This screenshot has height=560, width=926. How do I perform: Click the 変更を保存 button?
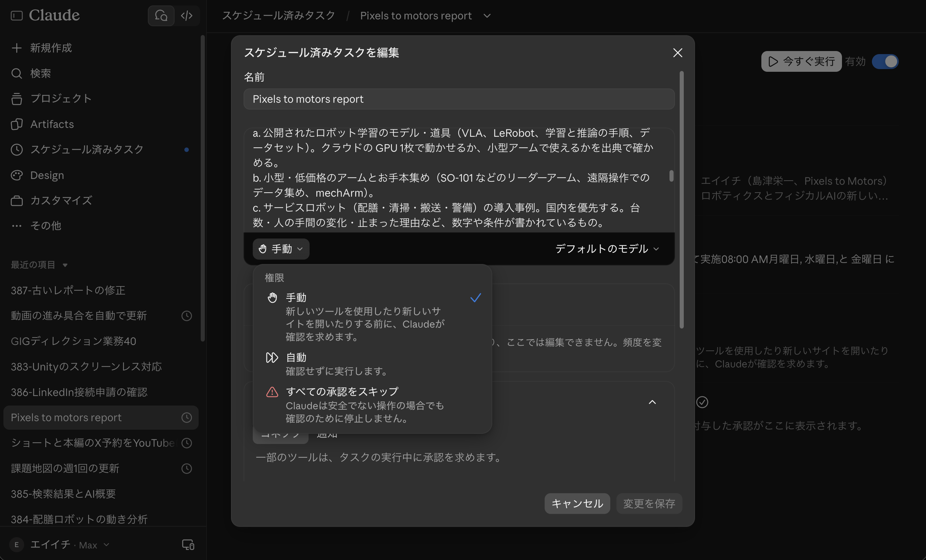tap(649, 503)
